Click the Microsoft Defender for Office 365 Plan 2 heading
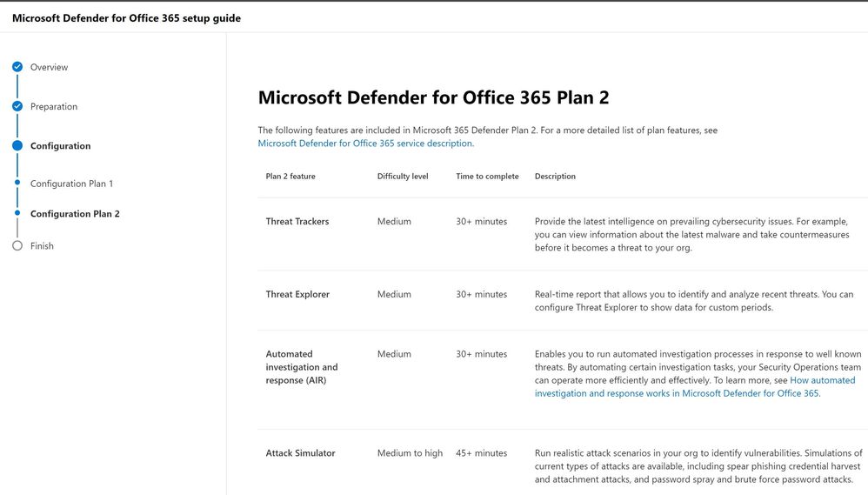 pos(433,97)
